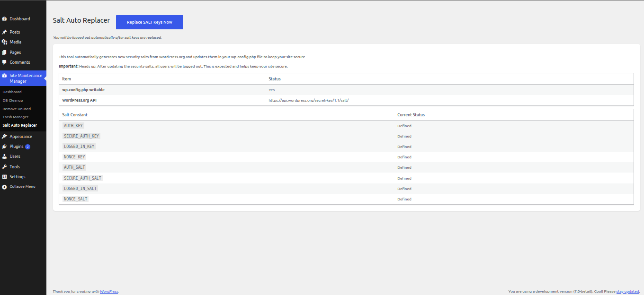The width and height of the screenshot is (644, 295).
Task: Click the Plugins plug icon
Action: pyautogui.click(x=4, y=147)
